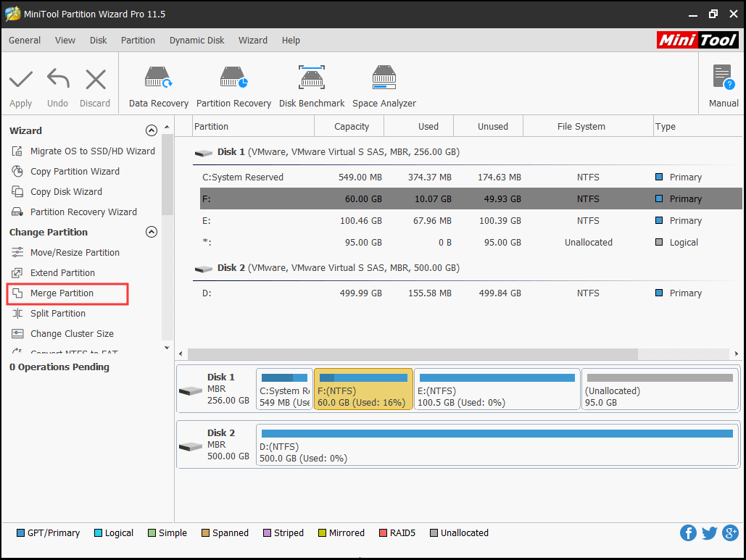Select Unallocated 95.0 GB block in disk map
The width and height of the screenshot is (746, 560).
pyautogui.click(x=660, y=389)
